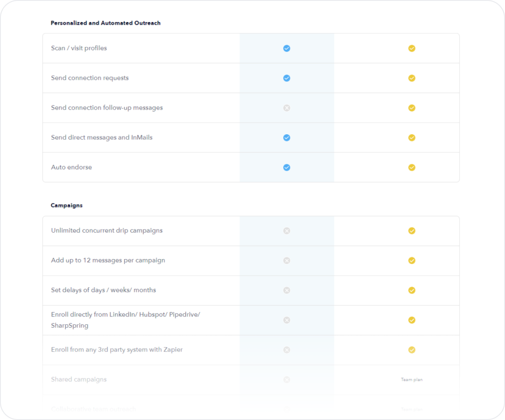Click gray X for Unlimited concurrent drip campaigns
Viewport: 505px width, 420px height.
click(287, 230)
